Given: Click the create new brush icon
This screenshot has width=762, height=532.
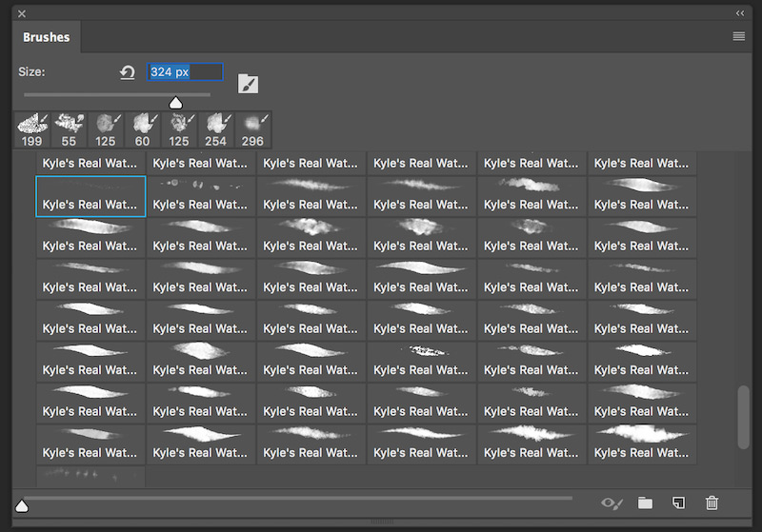Looking at the screenshot, I should 678,502.
